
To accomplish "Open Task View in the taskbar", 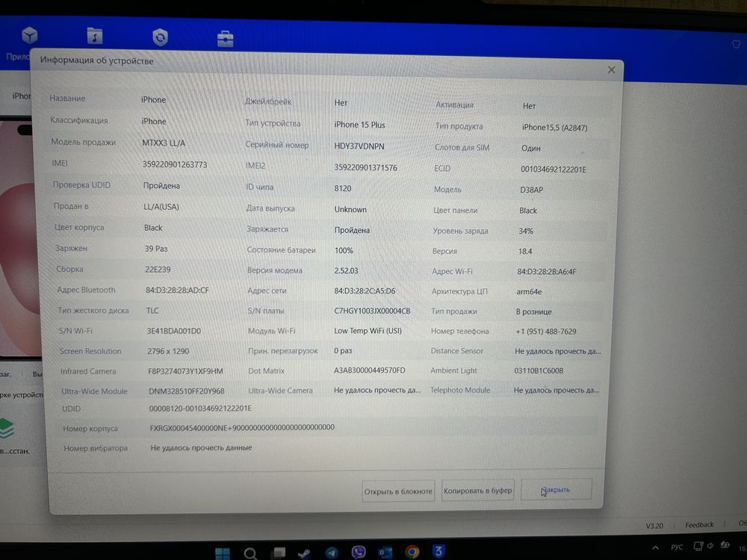I will (x=278, y=553).
